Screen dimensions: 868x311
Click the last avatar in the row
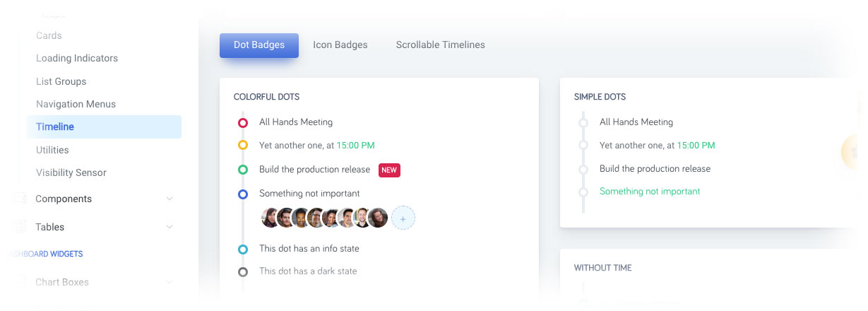(379, 218)
